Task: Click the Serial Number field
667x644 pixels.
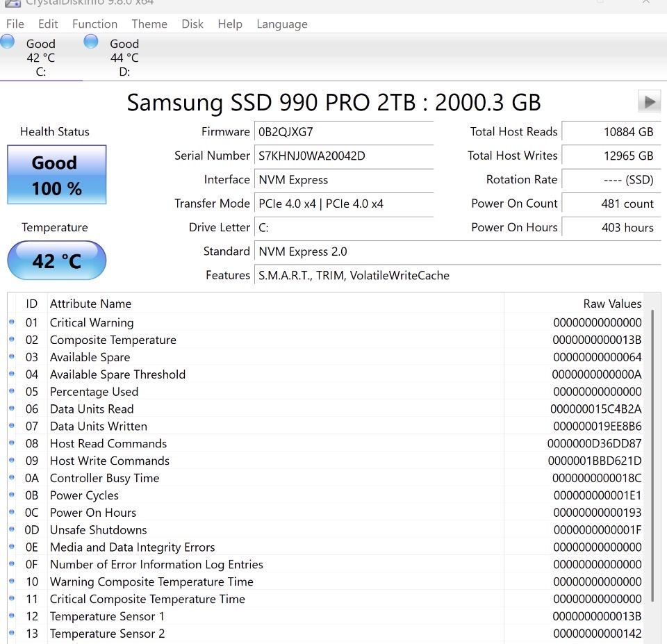Action: [344, 156]
